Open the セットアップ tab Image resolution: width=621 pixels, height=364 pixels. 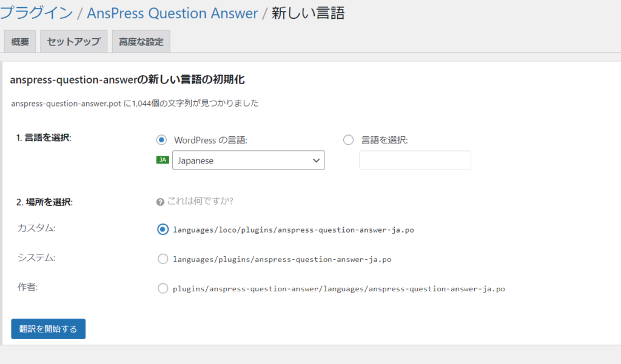(x=73, y=42)
